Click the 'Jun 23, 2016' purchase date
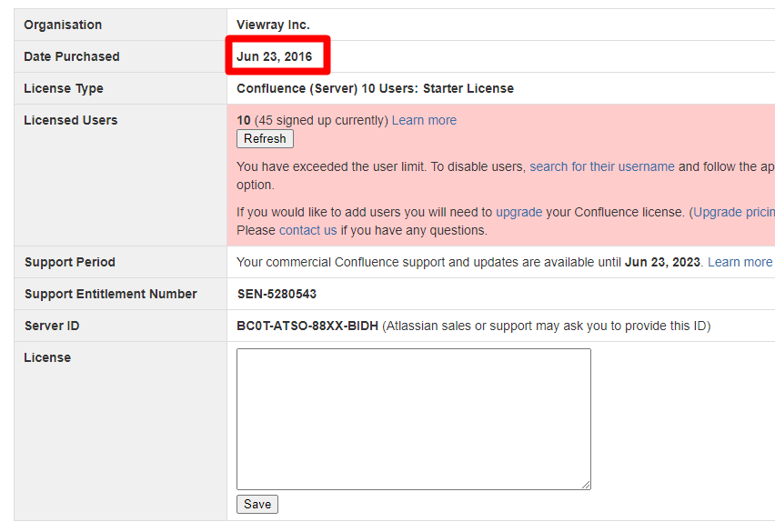The image size is (775, 532). coord(275,56)
